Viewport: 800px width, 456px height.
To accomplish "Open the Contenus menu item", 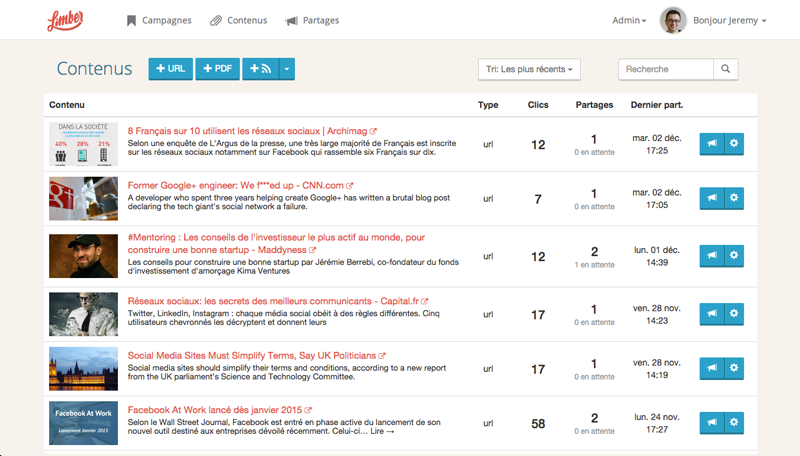I will click(x=239, y=20).
